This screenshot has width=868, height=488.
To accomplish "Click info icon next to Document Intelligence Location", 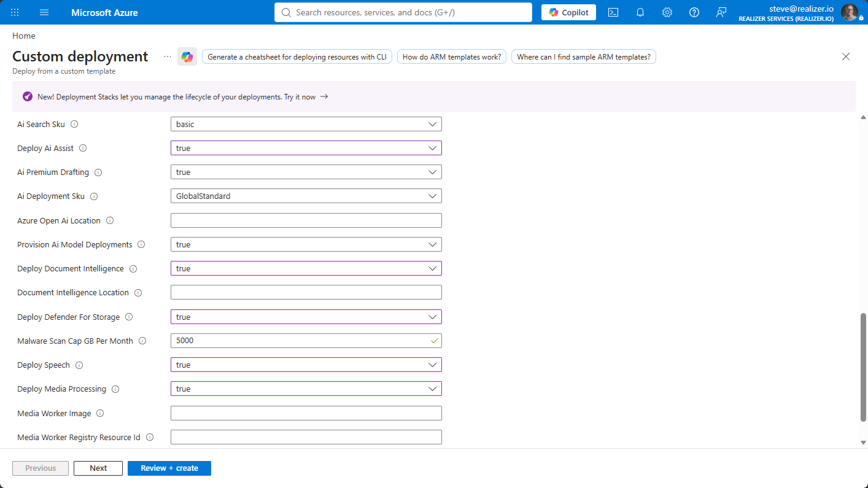I will point(138,293).
